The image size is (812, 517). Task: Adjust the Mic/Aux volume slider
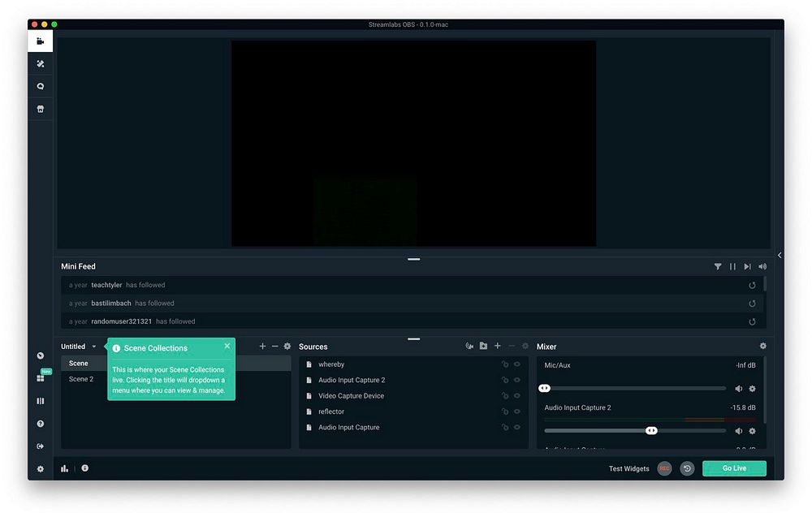pos(635,388)
